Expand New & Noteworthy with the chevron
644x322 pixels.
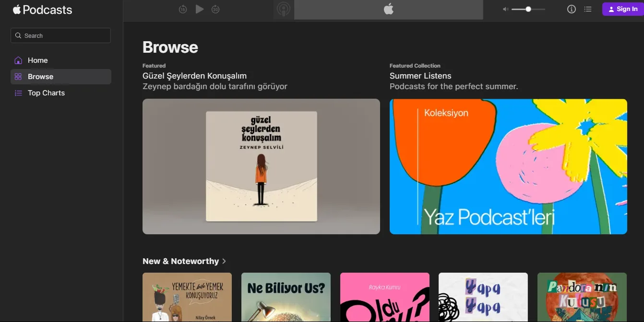pos(224,261)
